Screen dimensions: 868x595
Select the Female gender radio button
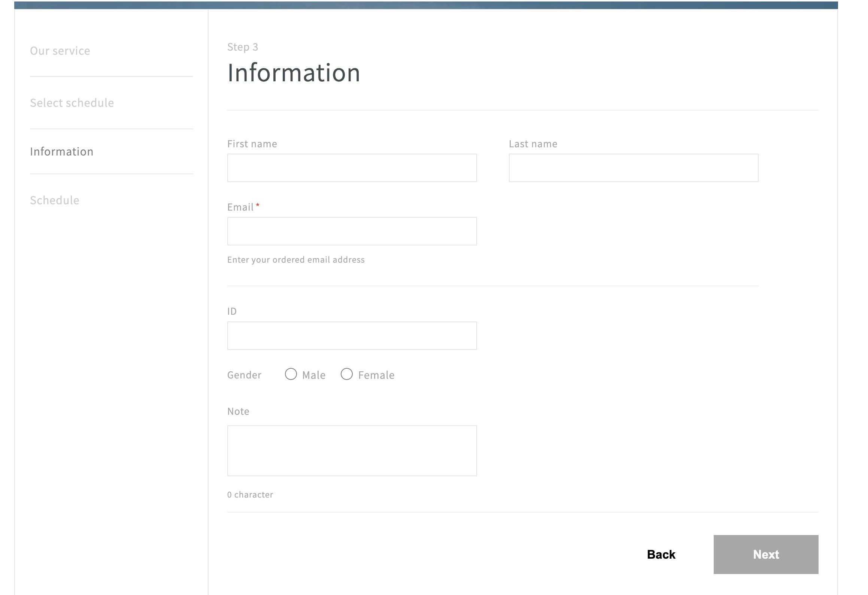tap(347, 374)
